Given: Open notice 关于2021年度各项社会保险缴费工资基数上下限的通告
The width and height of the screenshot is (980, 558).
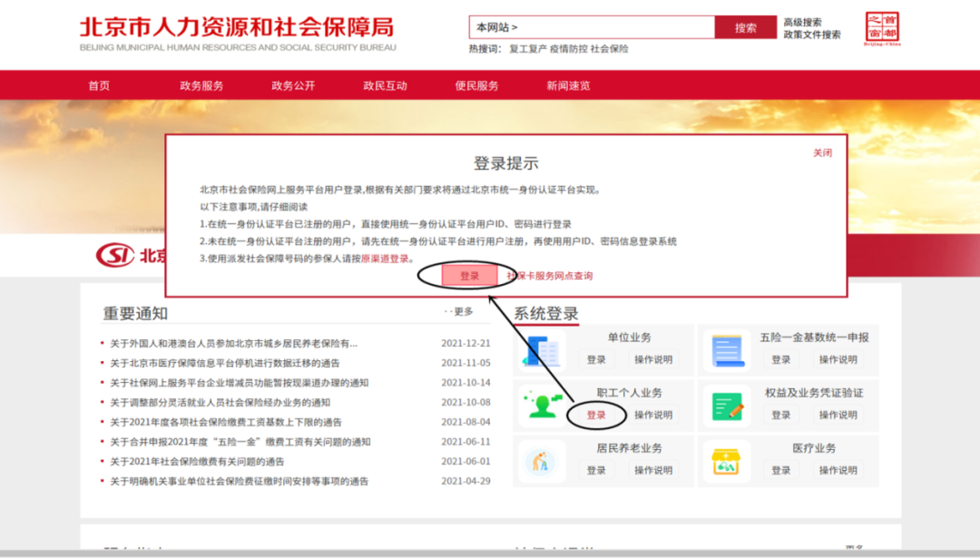Looking at the screenshot, I should tap(226, 423).
